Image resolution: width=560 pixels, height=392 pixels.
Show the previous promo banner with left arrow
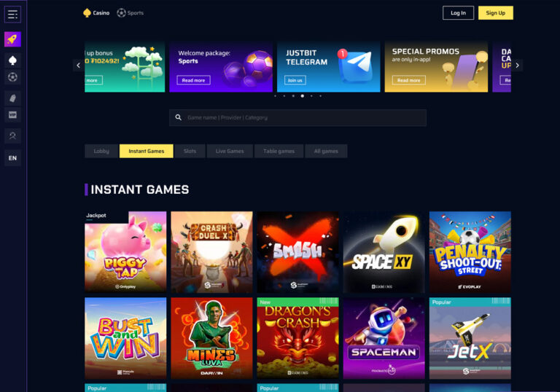[78, 66]
